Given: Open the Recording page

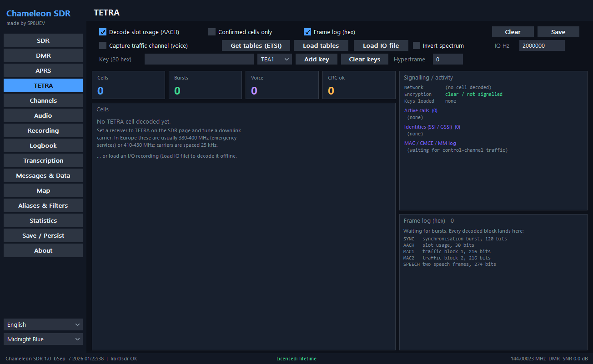Looking at the screenshot, I should point(43,130).
